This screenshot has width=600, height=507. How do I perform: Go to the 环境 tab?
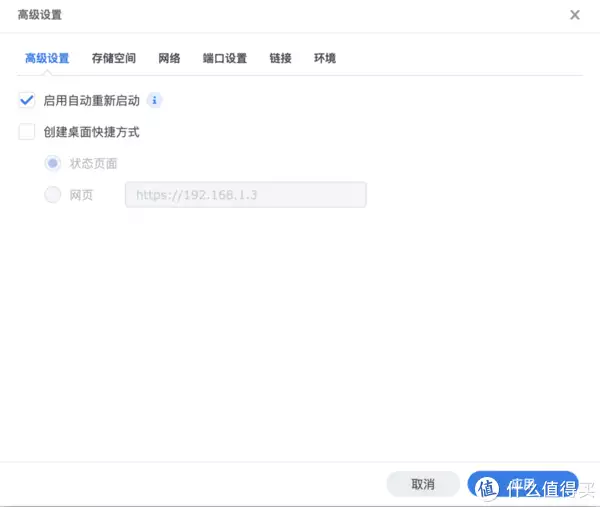pyautogui.click(x=325, y=59)
